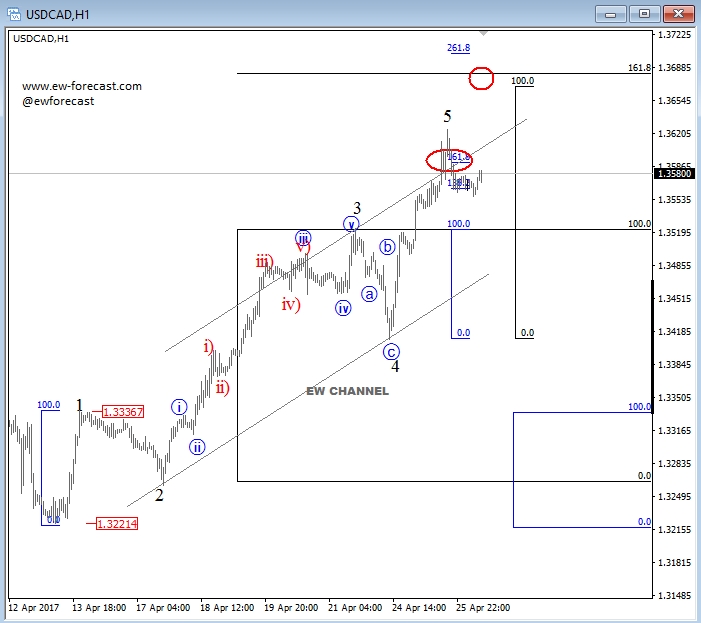Select the circled blue a label
Viewport: 701px width, 623px height.
coord(369,294)
